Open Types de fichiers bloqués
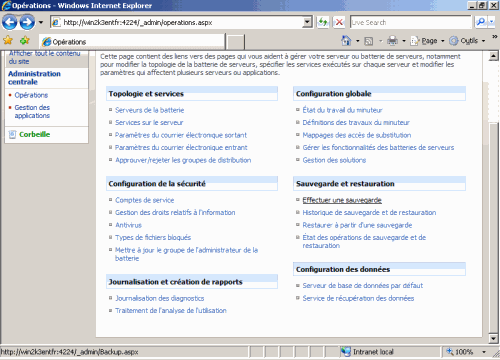This screenshot has height=360, width=500. (153, 237)
